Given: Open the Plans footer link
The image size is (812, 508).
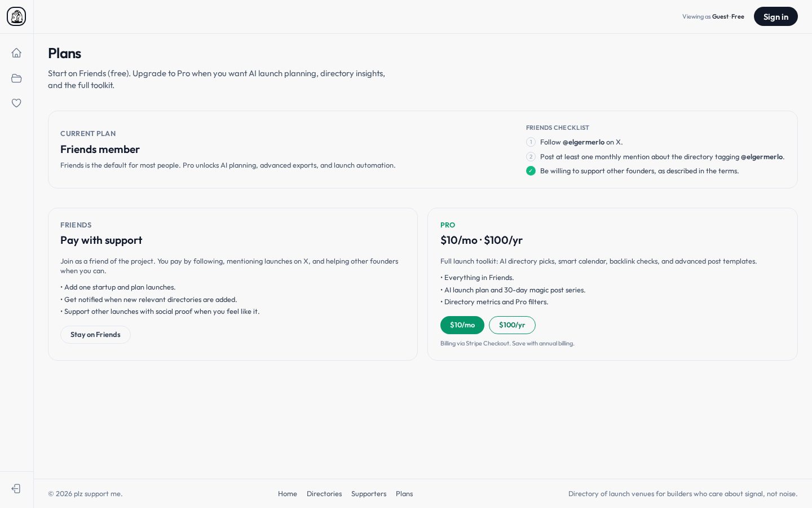Looking at the screenshot, I should click(404, 494).
